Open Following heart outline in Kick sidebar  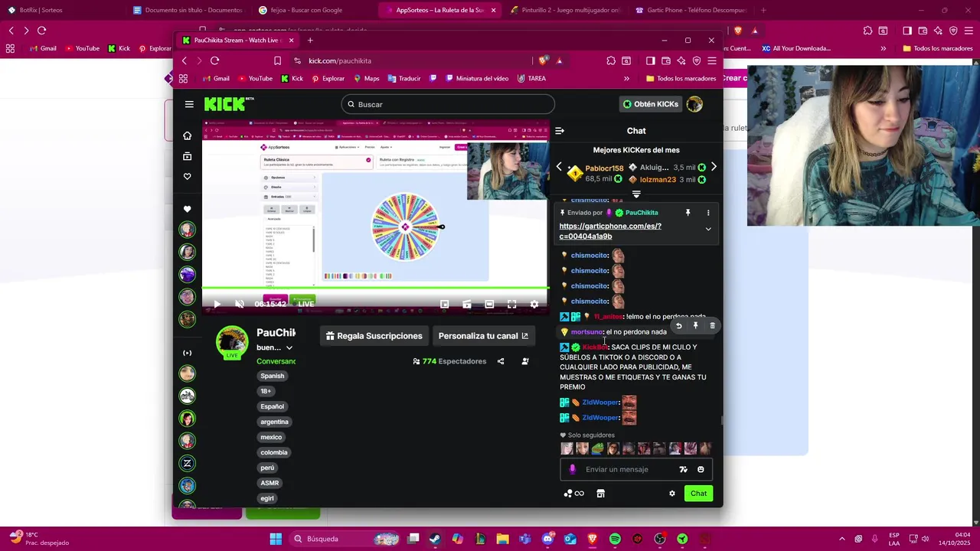pos(187,177)
